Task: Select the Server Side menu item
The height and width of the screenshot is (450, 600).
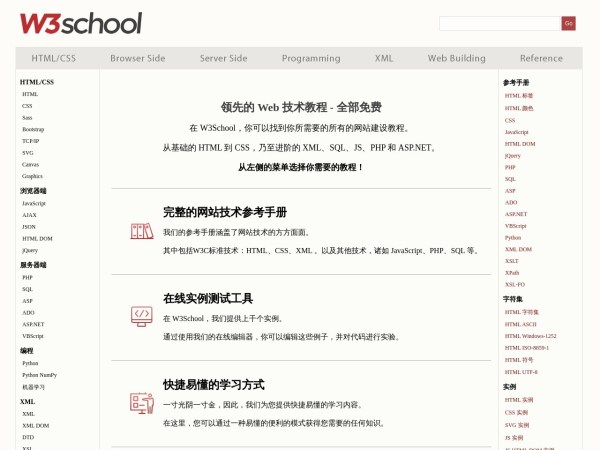Action: click(223, 58)
